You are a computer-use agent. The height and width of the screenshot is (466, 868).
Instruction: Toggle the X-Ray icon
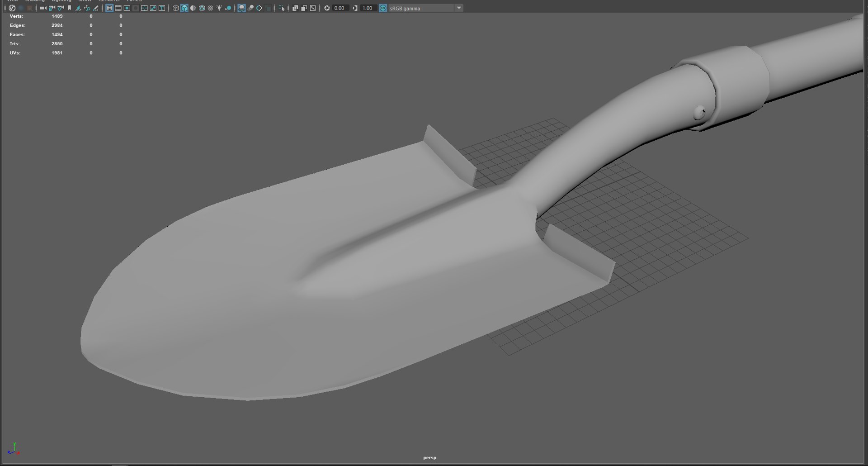(x=295, y=8)
